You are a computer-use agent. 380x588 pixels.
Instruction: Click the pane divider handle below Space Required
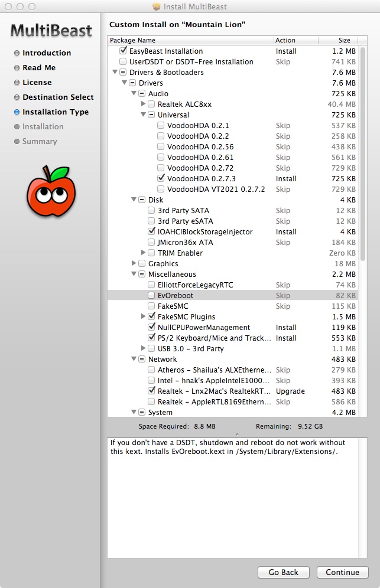pyautogui.click(x=237, y=435)
